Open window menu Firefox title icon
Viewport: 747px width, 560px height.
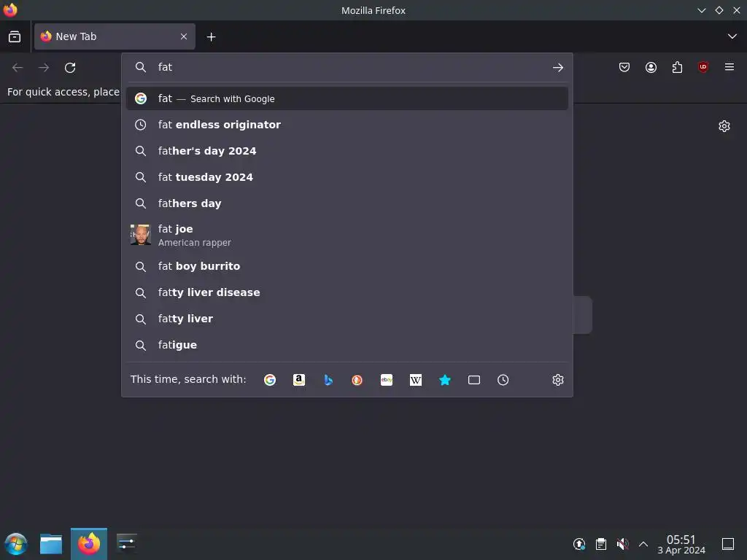click(x=10, y=10)
